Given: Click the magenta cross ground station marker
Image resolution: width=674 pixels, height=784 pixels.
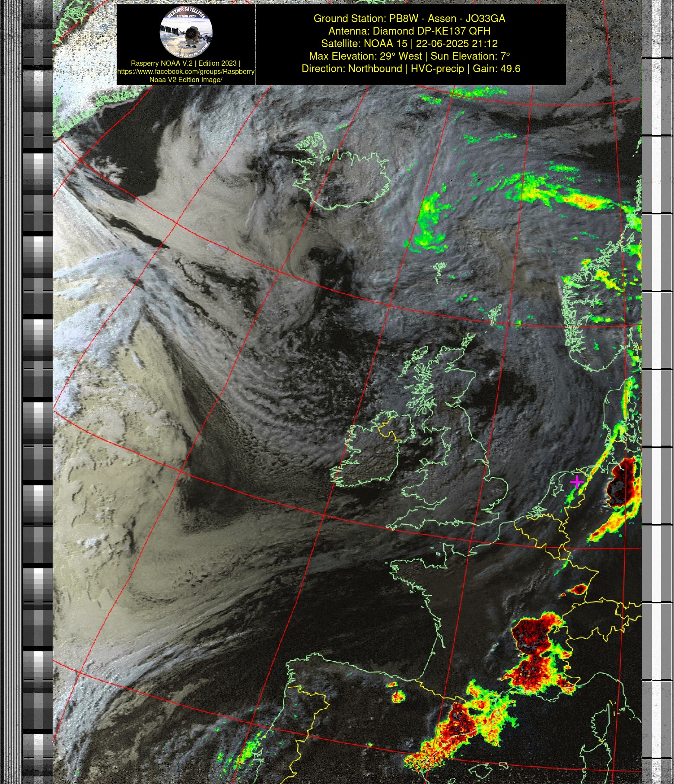Looking at the screenshot, I should 577,481.
